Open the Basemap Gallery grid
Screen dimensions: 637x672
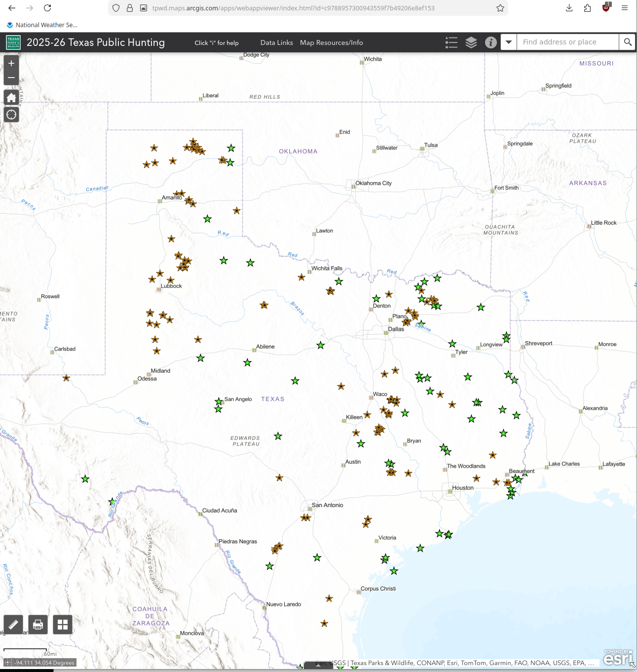click(x=63, y=625)
